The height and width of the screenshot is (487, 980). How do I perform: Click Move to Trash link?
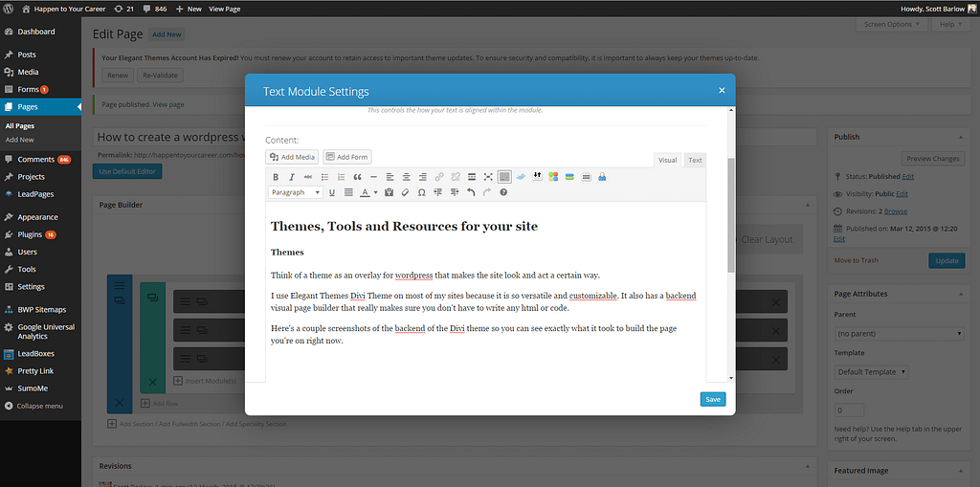[856, 260]
